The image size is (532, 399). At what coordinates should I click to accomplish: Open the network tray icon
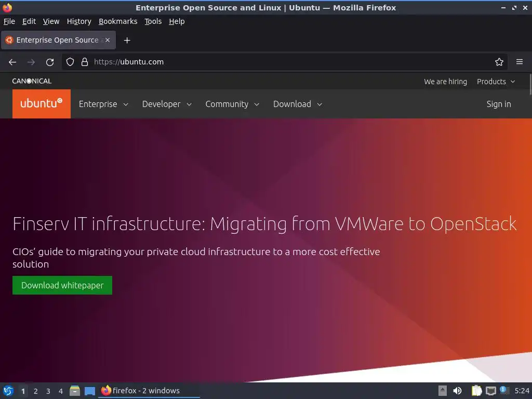coord(490,391)
